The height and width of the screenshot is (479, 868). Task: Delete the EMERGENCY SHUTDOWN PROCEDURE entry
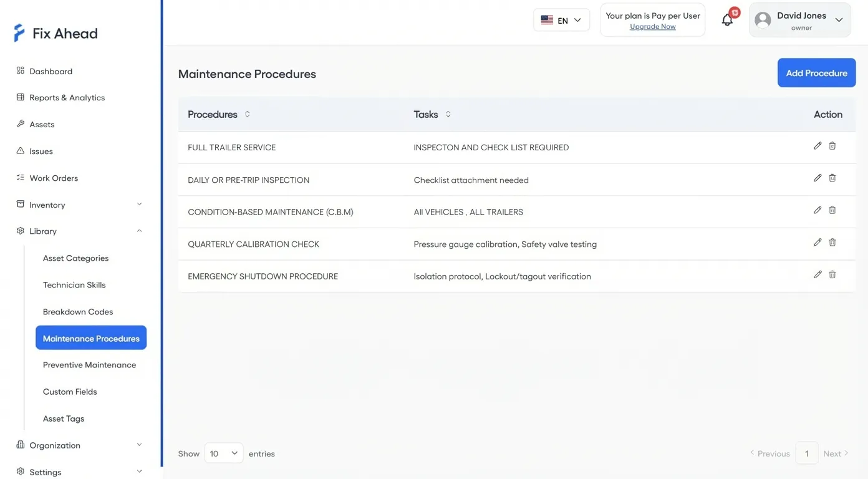point(832,274)
